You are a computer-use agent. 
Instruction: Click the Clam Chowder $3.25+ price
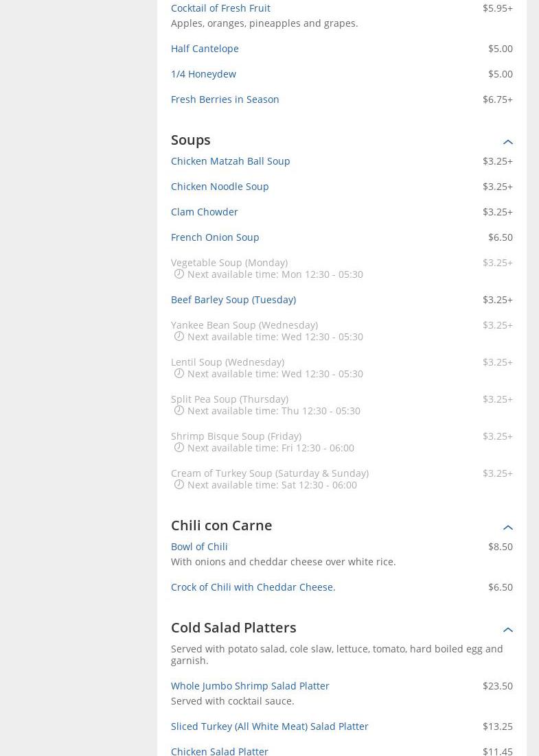[x=497, y=211]
